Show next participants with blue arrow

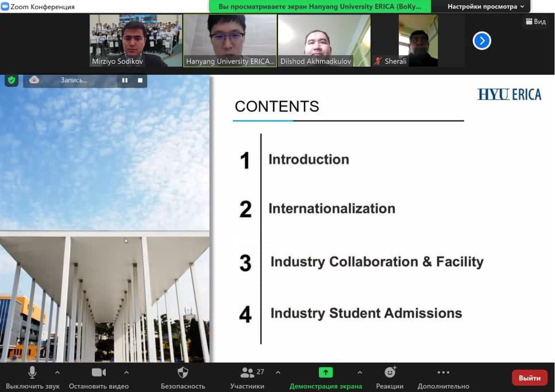[481, 40]
